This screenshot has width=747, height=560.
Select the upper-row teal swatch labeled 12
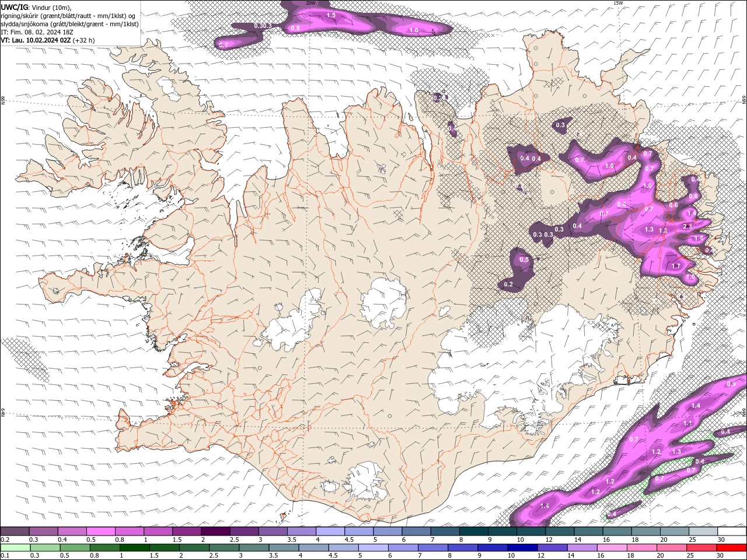coord(560,531)
